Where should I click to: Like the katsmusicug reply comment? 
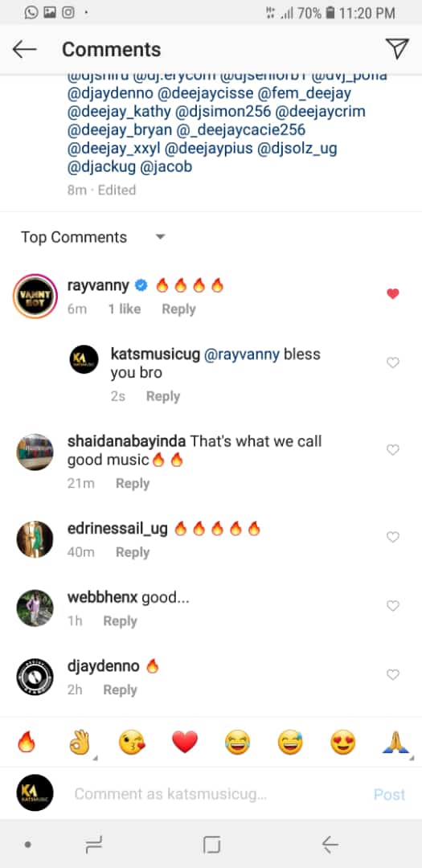pyautogui.click(x=392, y=362)
